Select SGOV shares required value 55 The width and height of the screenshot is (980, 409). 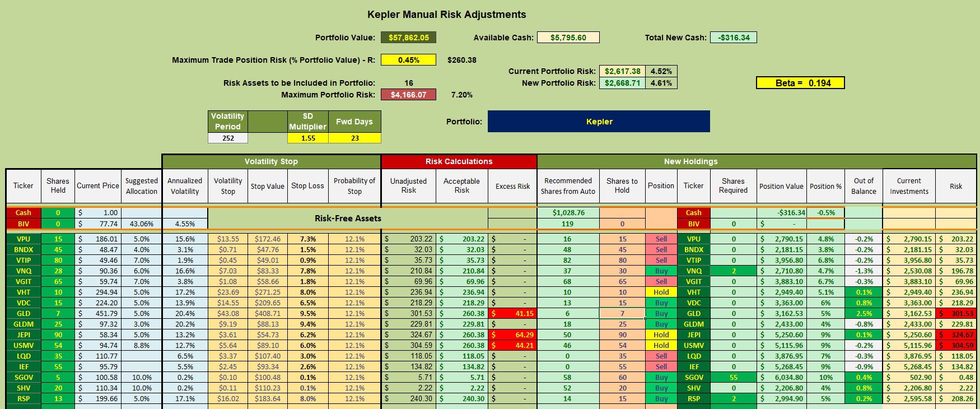click(733, 377)
